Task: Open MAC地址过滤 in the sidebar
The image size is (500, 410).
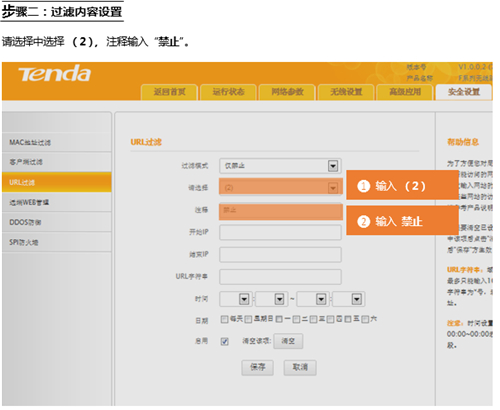Action: pos(56,143)
